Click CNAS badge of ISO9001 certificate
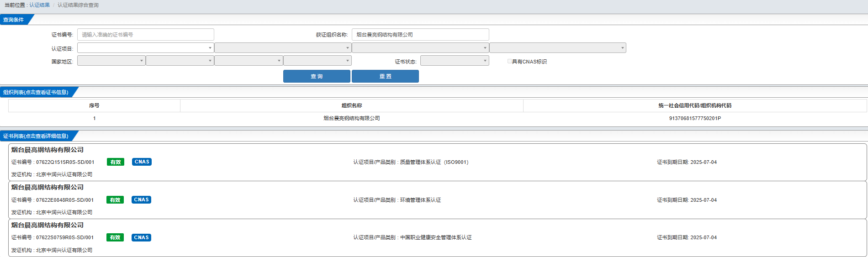The width and height of the screenshot is (868, 257). click(x=142, y=162)
